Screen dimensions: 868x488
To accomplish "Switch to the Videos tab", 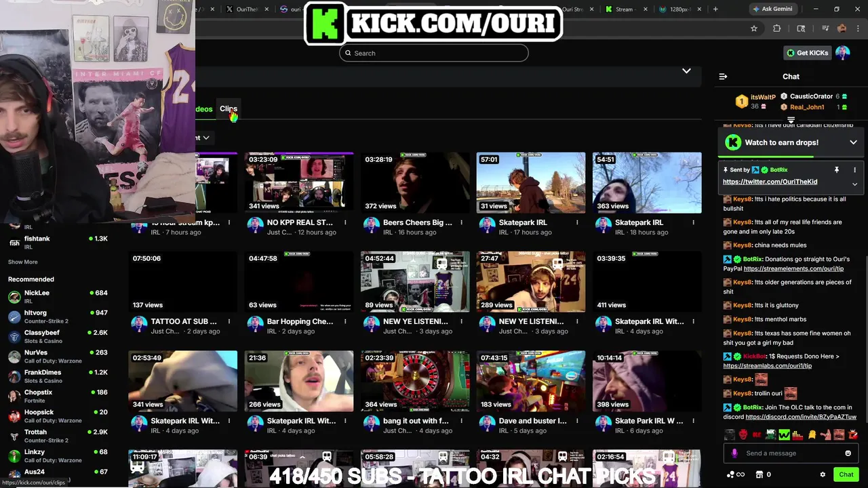I will coord(204,108).
